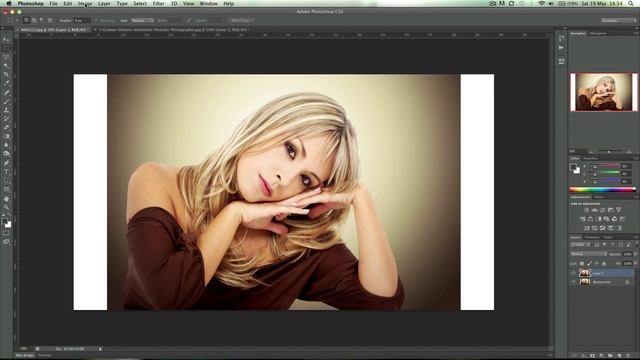Select the Eraser tool
This screenshot has height=360, width=640.
[x=6, y=128]
